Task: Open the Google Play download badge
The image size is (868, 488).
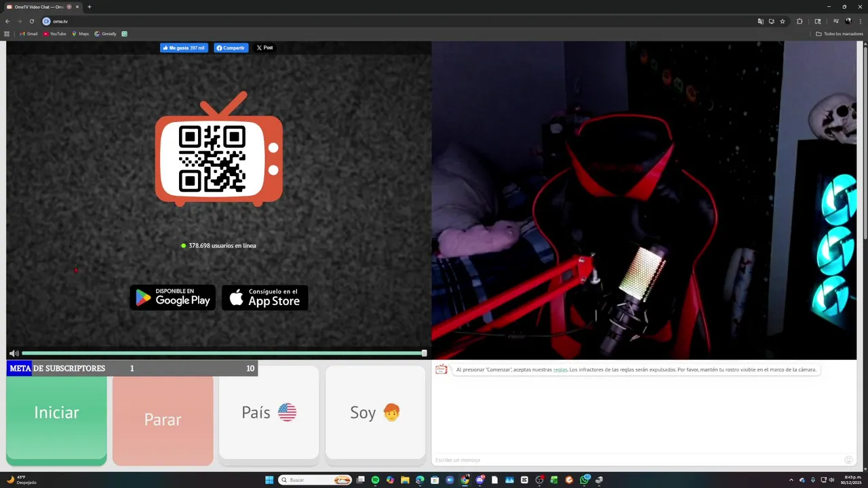Action: click(x=172, y=298)
